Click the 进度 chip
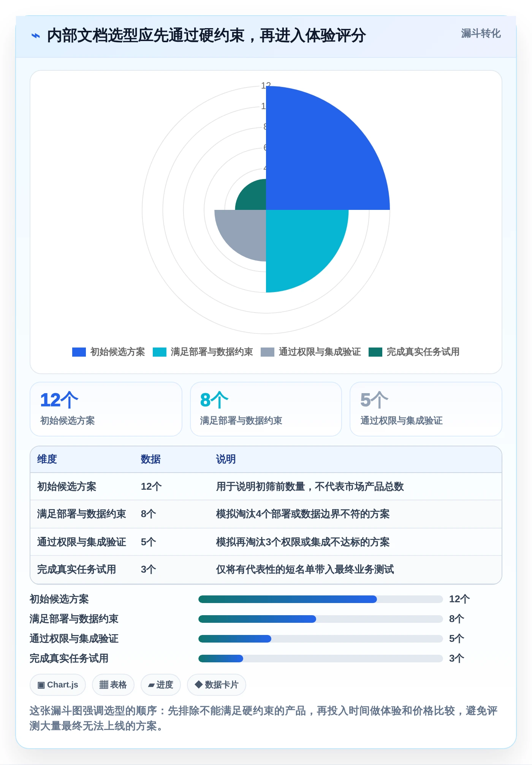The width and height of the screenshot is (532, 765). [161, 685]
